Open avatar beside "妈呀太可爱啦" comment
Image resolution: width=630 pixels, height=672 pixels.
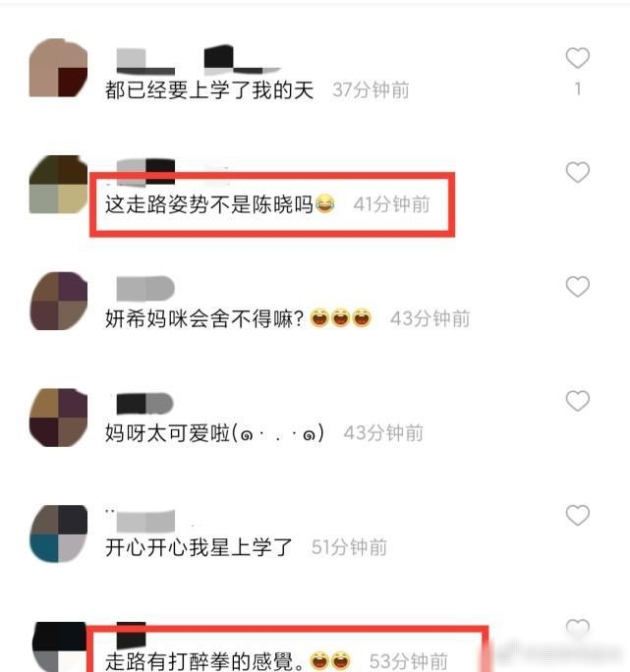(x=58, y=418)
